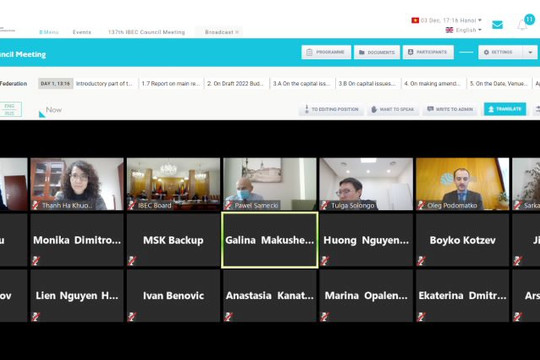Click the Now timeline marker
The width and height of the screenshot is (540, 360).
(51, 111)
